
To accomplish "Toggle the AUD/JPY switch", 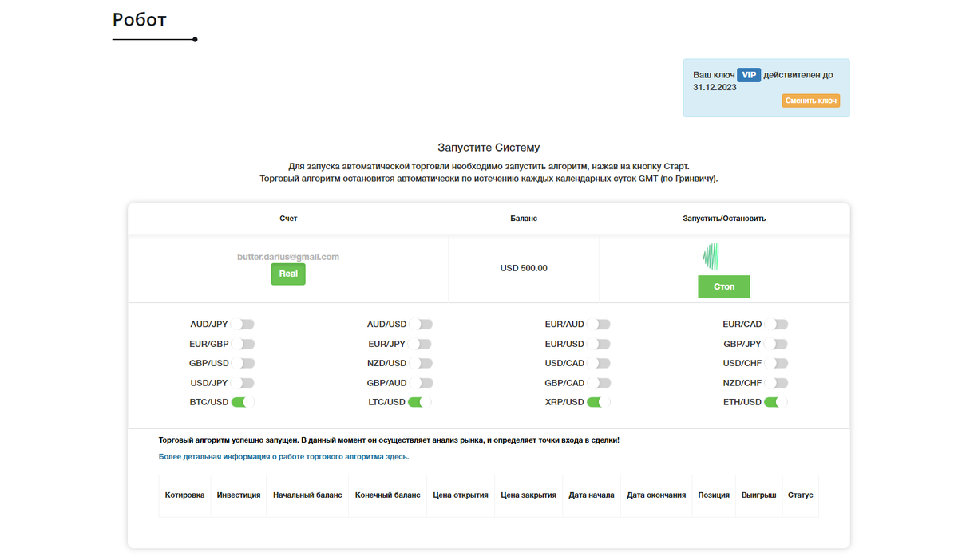I will tap(243, 325).
